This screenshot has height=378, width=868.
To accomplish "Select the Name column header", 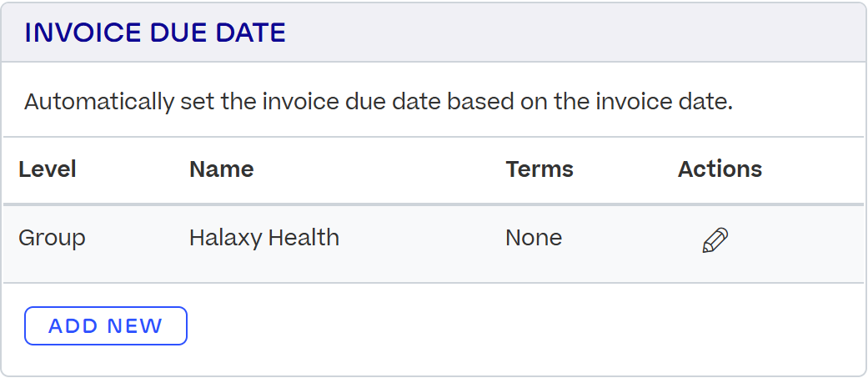I will [221, 169].
